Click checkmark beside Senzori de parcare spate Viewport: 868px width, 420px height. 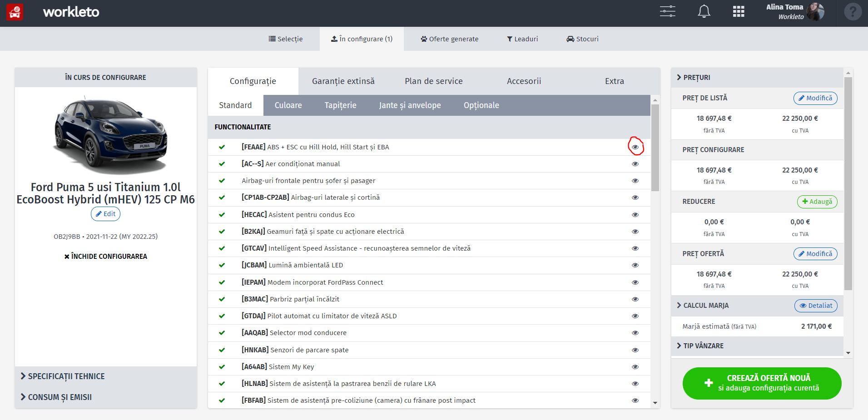pos(222,350)
